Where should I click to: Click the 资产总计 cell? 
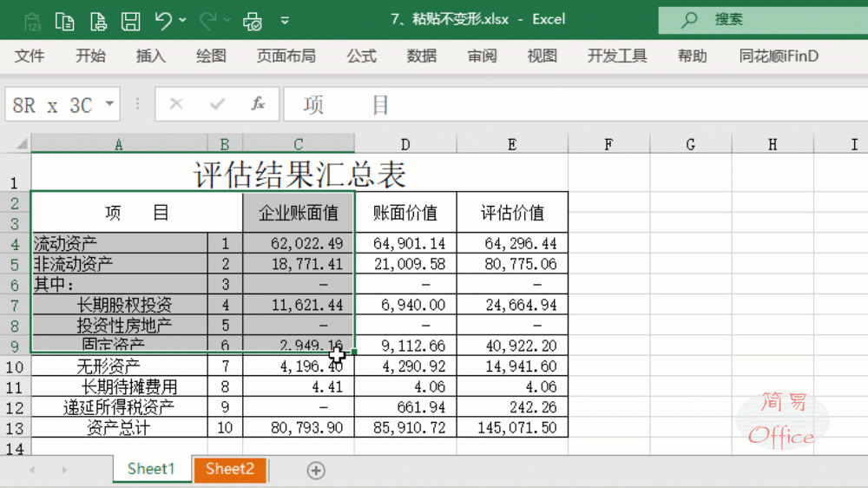119,427
